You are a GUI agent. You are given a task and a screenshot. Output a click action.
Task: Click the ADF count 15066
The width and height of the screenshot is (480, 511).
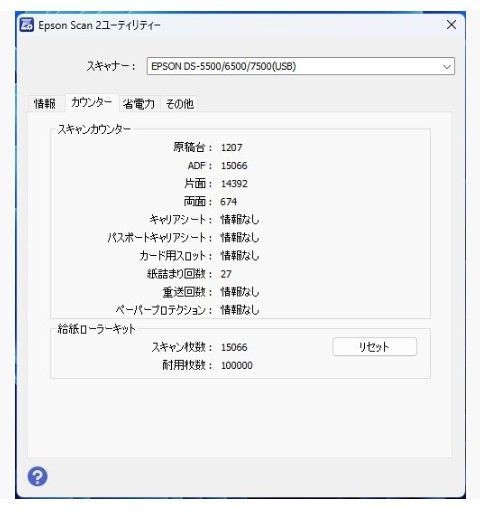point(234,165)
